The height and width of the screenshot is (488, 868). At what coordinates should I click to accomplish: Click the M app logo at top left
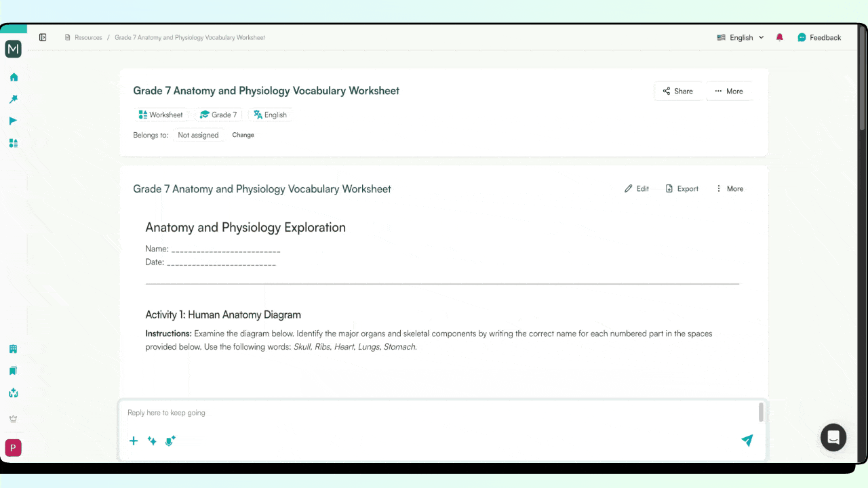13,49
